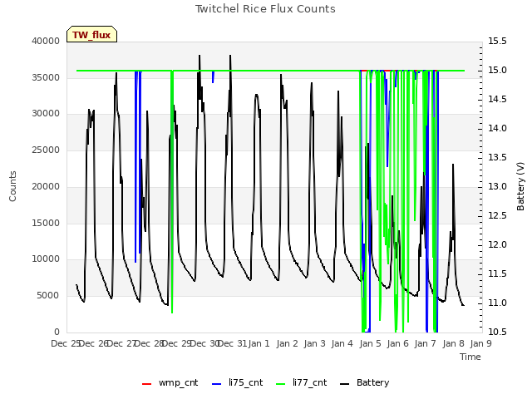532x399 pixels.
Task: Click the Counts y-axis title
Action: click(x=12, y=186)
